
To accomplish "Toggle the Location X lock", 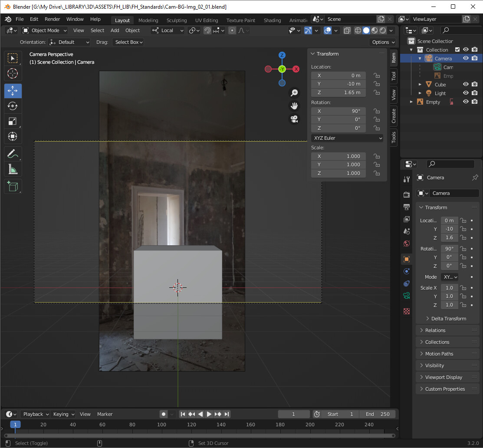I will pyautogui.click(x=376, y=76).
